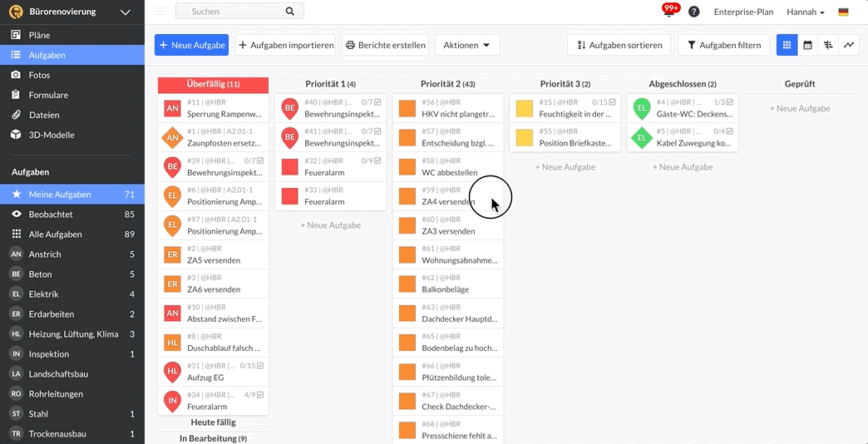868x444 pixels.
Task: Click the checklist 0/9 indicator on task #32
Action: click(x=371, y=160)
